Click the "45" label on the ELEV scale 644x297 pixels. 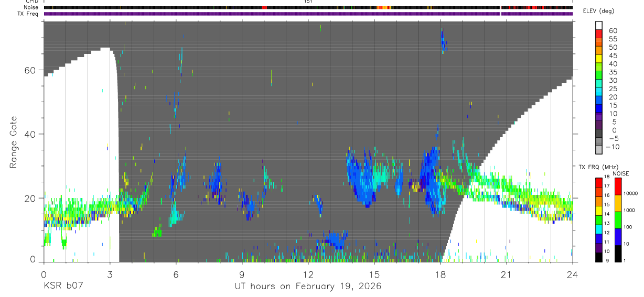tap(613, 56)
